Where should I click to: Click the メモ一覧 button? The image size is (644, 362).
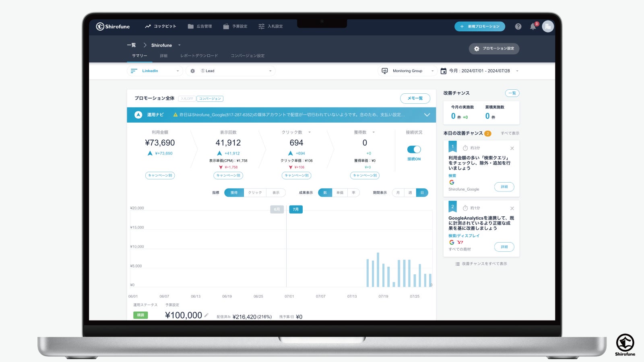pyautogui.click(x=415, y=98)
